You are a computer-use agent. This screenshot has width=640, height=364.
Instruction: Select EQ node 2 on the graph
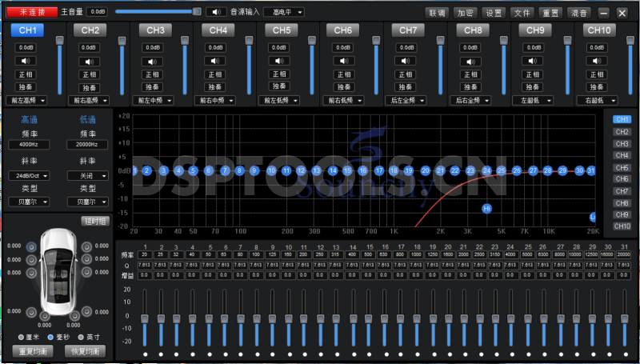[x=147, y=170]
